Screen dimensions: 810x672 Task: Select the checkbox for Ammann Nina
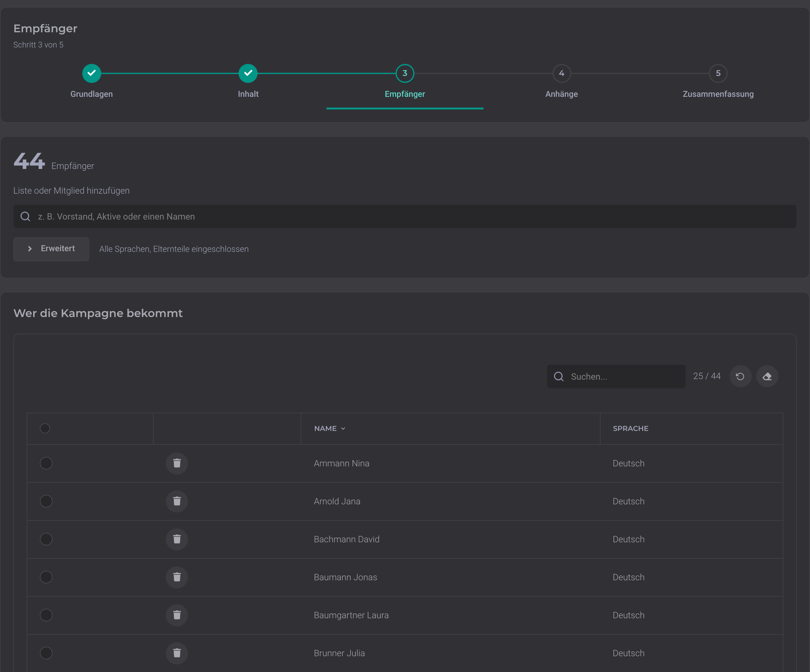point(46,463)
